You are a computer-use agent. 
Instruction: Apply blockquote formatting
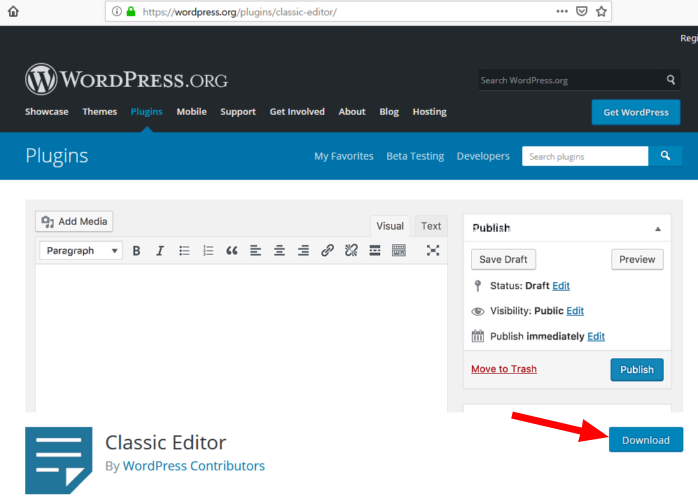tap(232, 251)
